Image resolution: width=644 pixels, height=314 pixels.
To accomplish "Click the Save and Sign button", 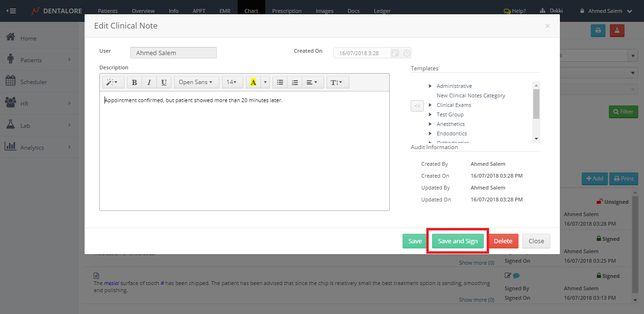I will (458, 241).
